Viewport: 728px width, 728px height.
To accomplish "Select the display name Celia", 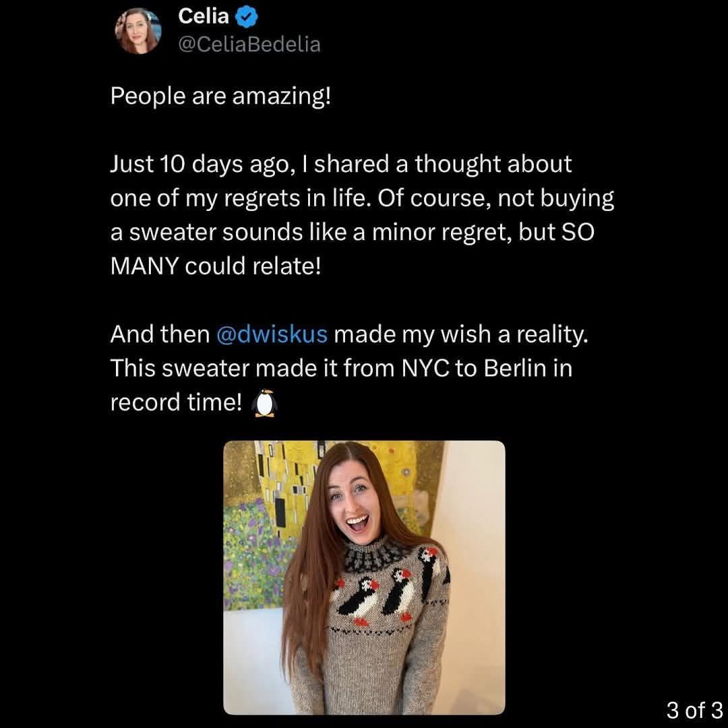I will [x=204, y=17].
